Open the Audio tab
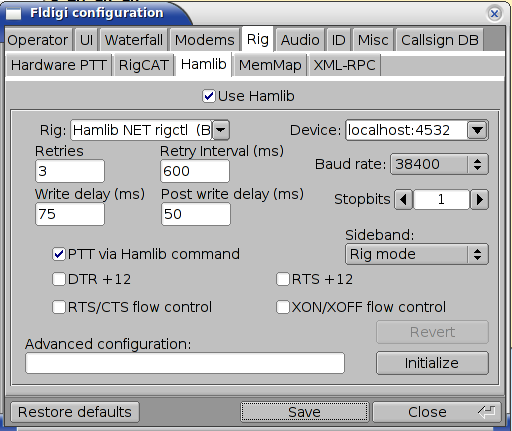The width and height of the screenshot is (512, 431). click(300, 40)
